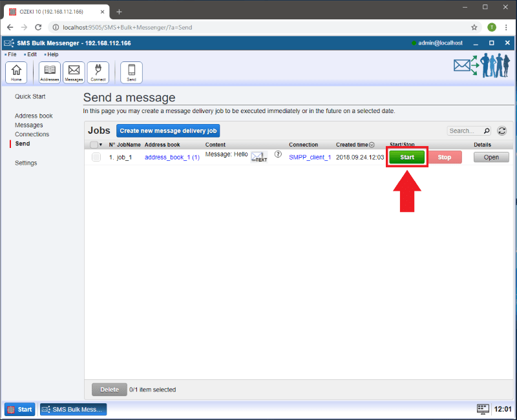Open the SMPP_client_1 connection link
The image size is (517, 420).
click(x=310, y=157)
